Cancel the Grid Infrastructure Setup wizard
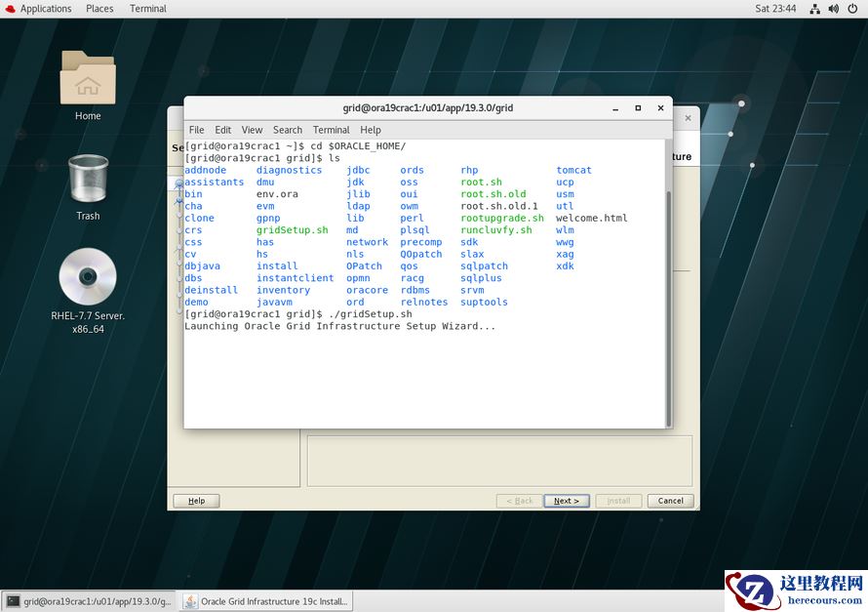Screen dimensions: 868x612 [670, 500]
